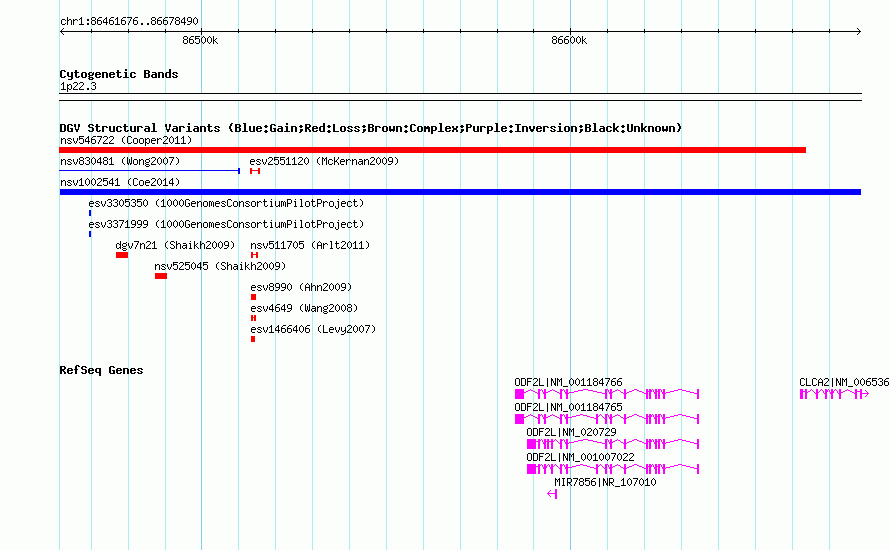Click the 1p22.3 band label
This screenshot has width=890, height=550.
(x=78, y=87)
